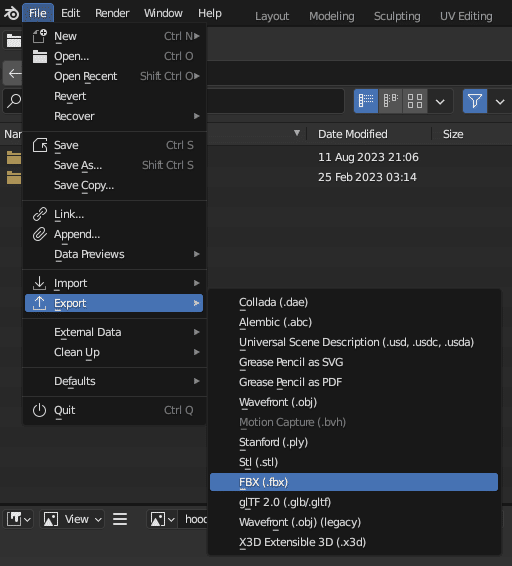
Task: Sort by Date Modified column header
Action: point(353,134)
